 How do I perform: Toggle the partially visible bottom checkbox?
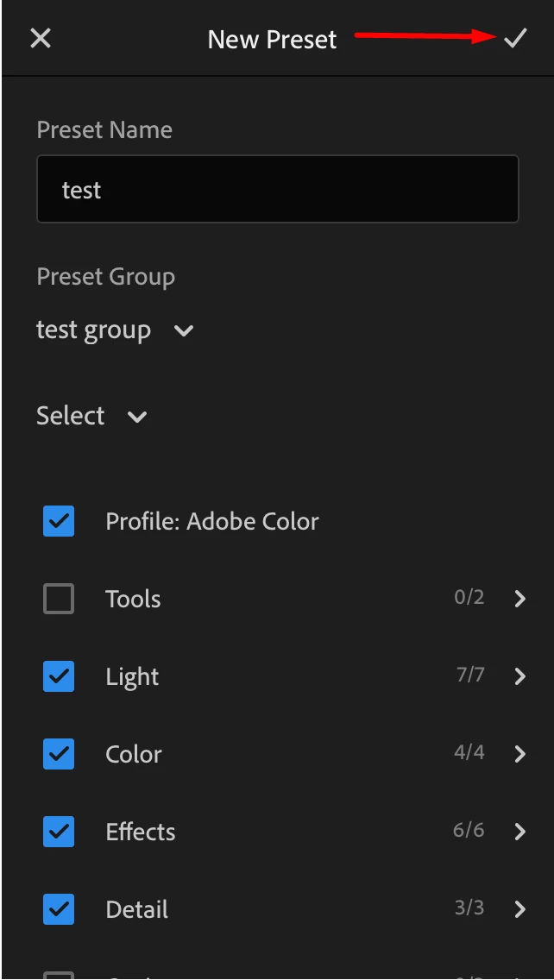click(x=59, y=975)
